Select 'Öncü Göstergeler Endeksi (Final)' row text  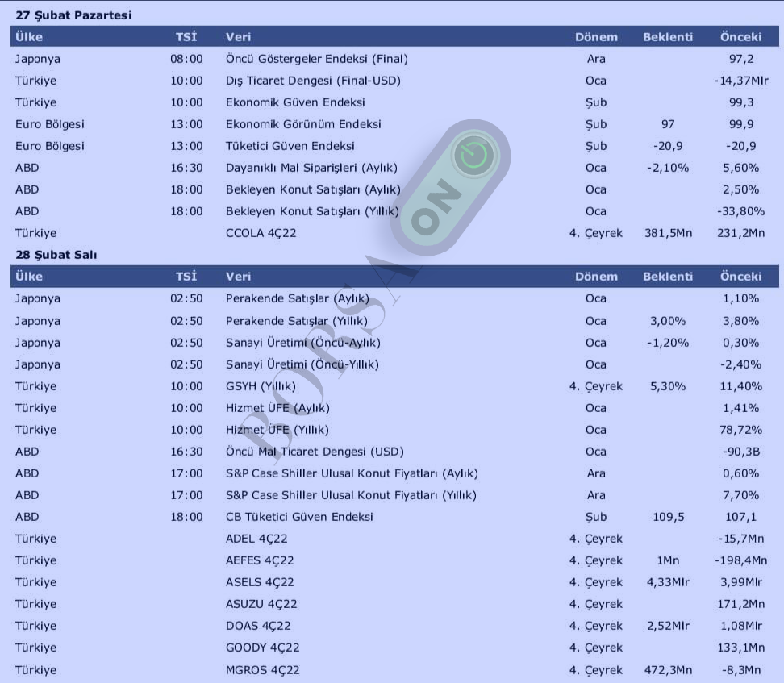tap(316, 59)
